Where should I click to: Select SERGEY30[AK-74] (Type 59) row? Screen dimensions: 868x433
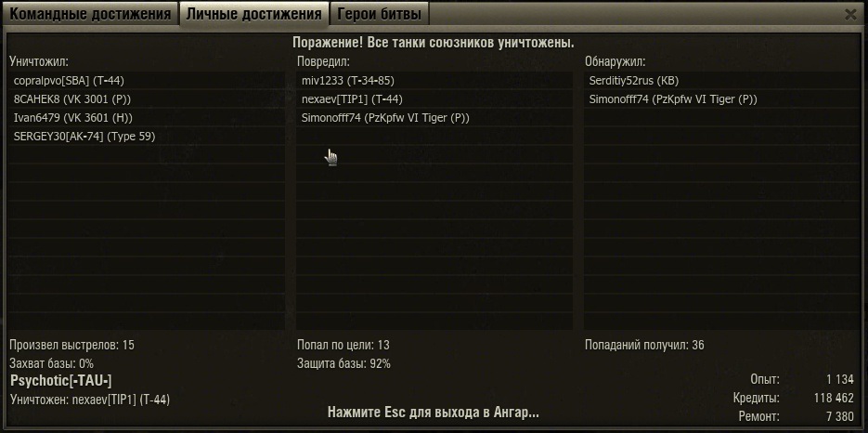pos(148,137)
